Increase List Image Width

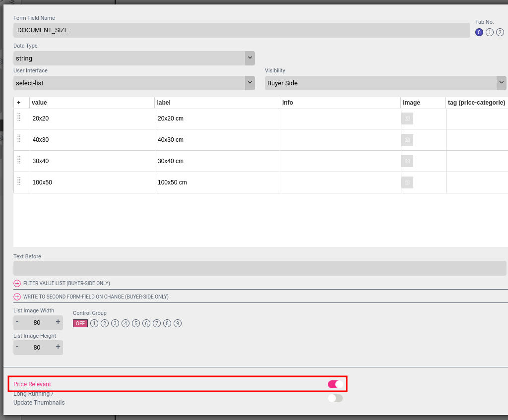(x=58, y=322)
